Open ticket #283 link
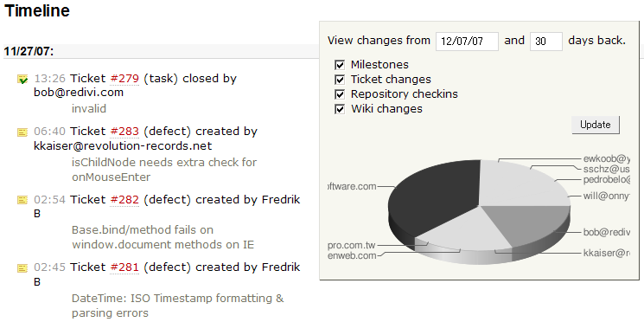The height and width of the screenshot is (322, 644). click(124, 132)
